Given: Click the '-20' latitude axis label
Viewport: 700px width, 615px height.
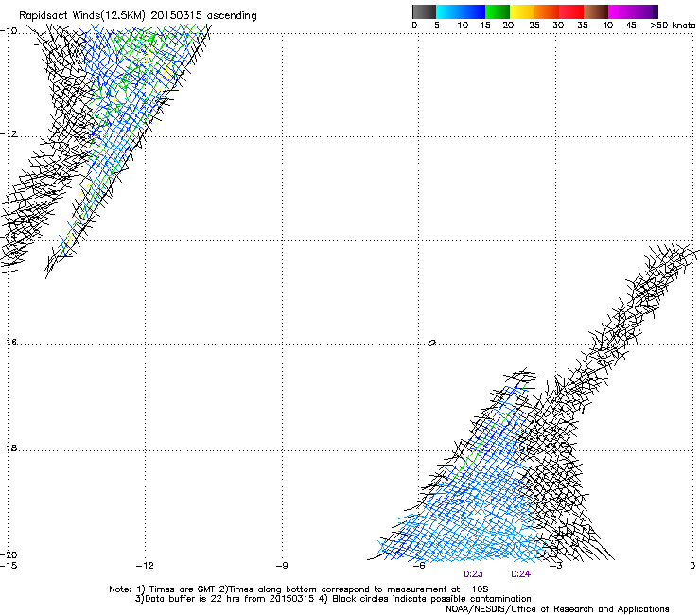Looking at the screenshot, I should pos(9,554).
